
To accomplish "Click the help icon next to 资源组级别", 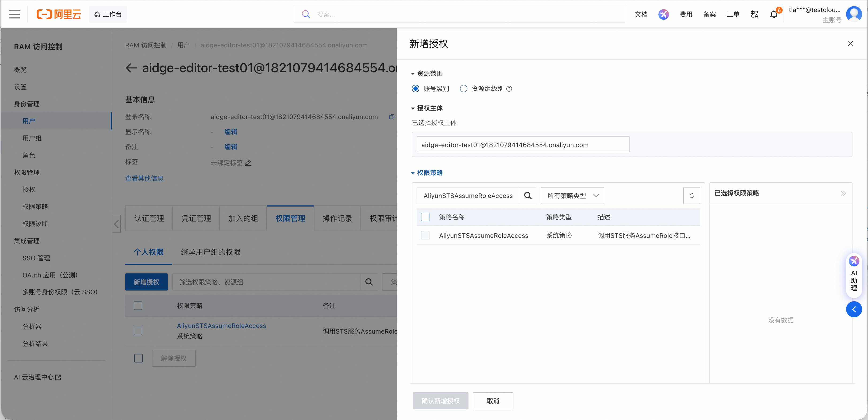I will click(509, 89).
